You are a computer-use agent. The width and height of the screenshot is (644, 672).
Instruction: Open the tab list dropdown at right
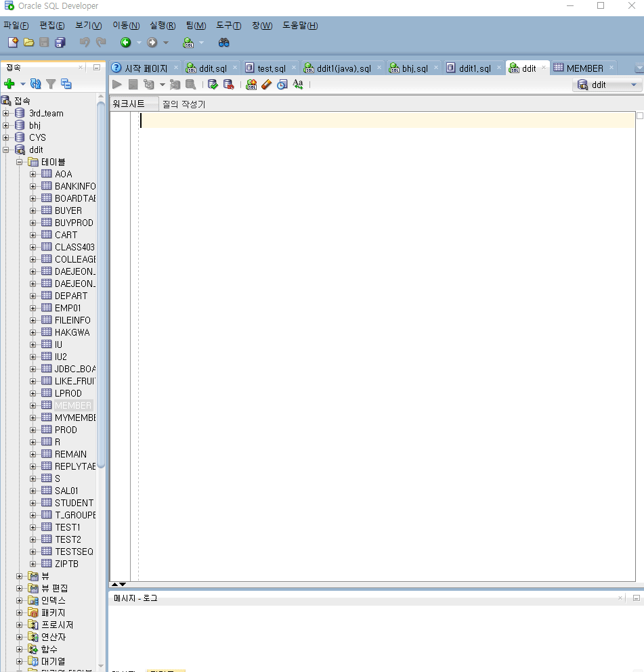point(639,68)
